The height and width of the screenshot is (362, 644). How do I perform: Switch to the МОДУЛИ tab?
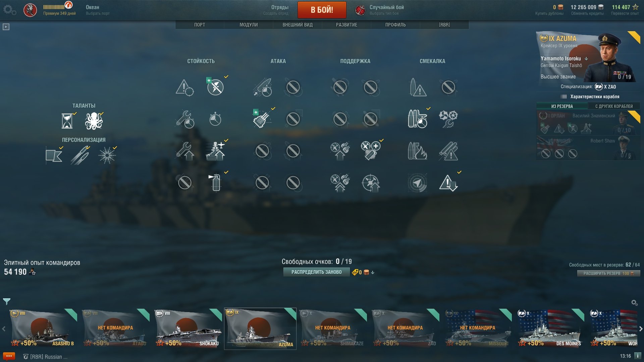(249, 25)
